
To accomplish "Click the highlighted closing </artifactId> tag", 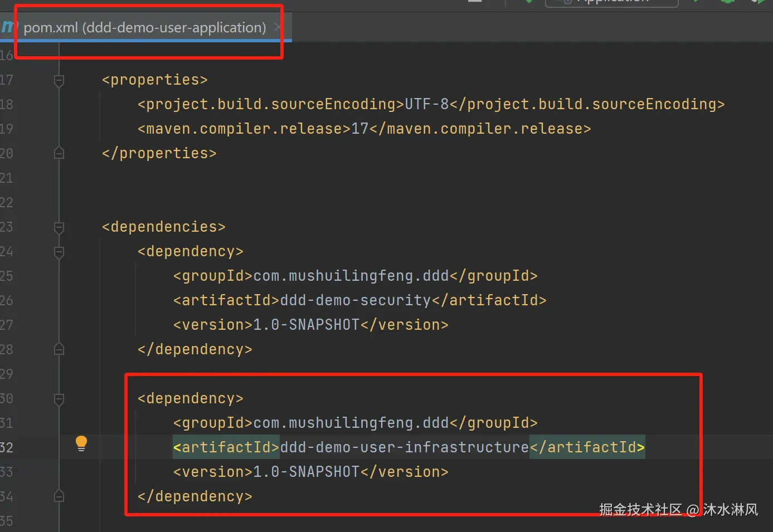I will (587, 447).
